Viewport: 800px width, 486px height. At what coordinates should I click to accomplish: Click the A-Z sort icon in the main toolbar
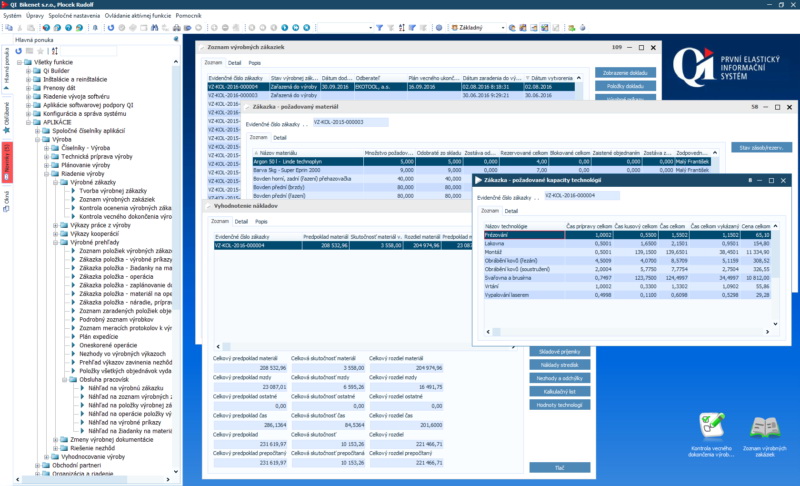point(402,28)
